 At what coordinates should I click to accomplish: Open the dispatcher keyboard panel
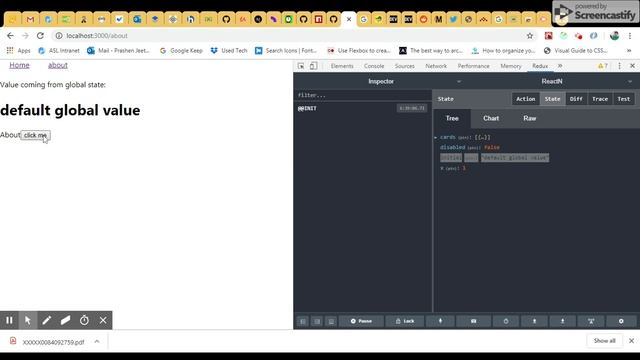point(473,321)
